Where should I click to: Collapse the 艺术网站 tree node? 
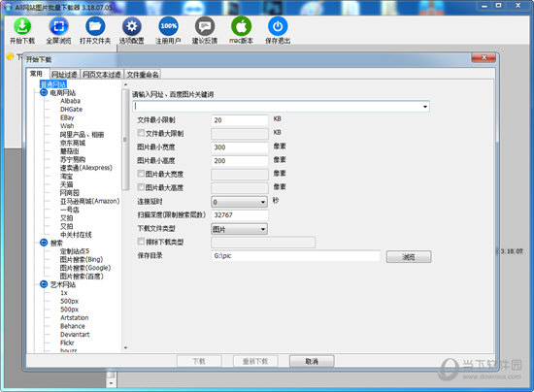[x=44, y=284]
